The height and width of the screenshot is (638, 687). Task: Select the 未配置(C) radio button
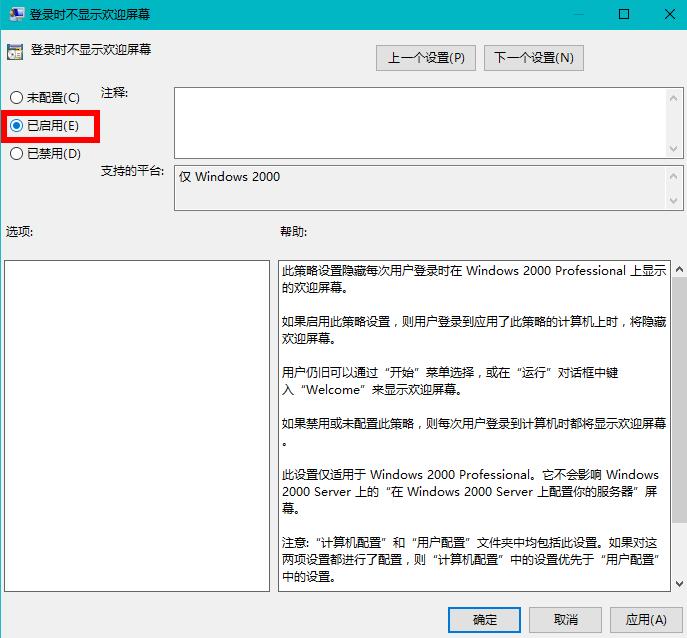click(x=44, y=97)
